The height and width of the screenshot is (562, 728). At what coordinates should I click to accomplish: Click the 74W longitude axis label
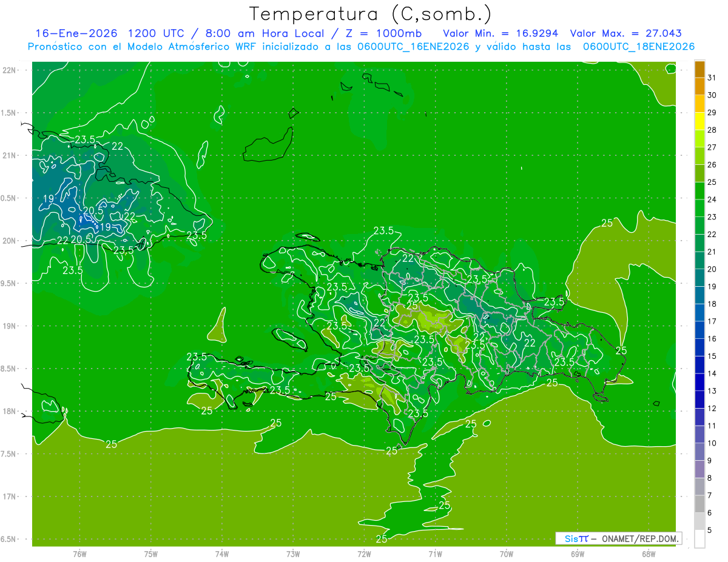click(x=222, y=554)
